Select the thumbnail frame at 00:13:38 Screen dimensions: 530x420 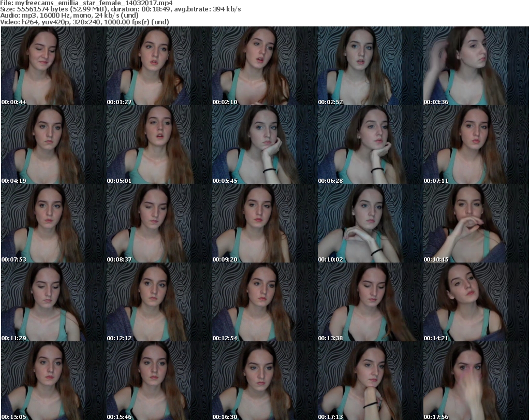(x=371, y=302)
